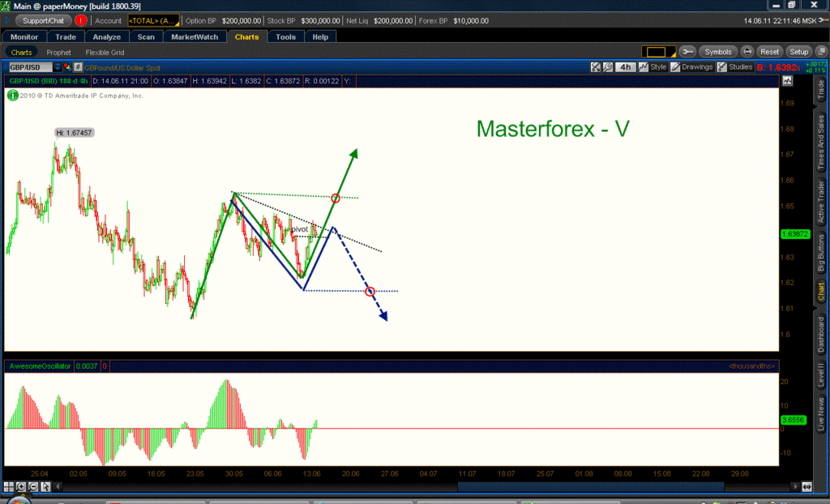The image size is (830, 504).
Task: Click the 1.63872 current price marker
Action: [796, 234]
